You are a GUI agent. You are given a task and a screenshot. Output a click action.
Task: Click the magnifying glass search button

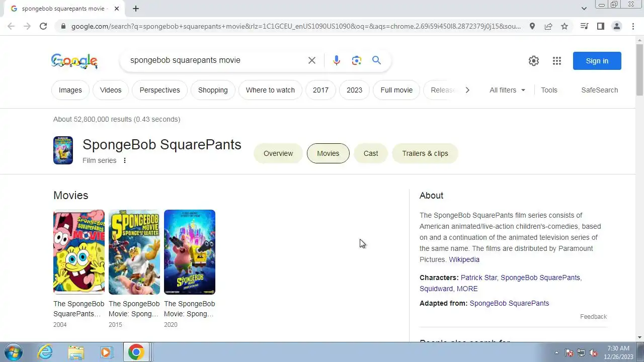(x=376, y=60)
